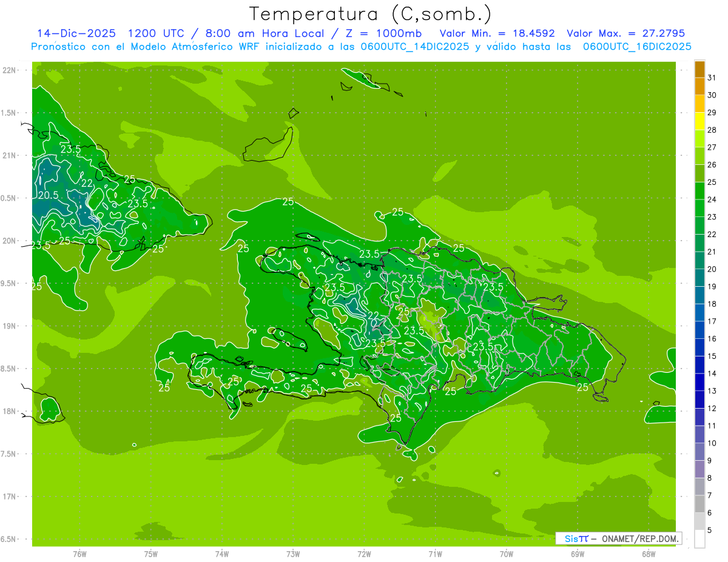The image size is (728, 562).
Task: Click the '72W' longitude axis label
Action: pyautogui.click(x=365, y=554)
